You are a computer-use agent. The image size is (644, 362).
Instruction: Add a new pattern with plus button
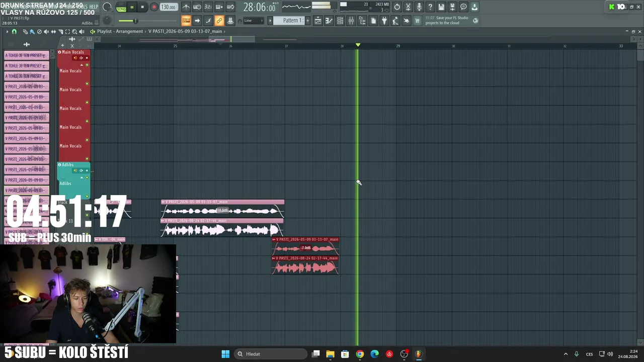(x=308, y=21)
